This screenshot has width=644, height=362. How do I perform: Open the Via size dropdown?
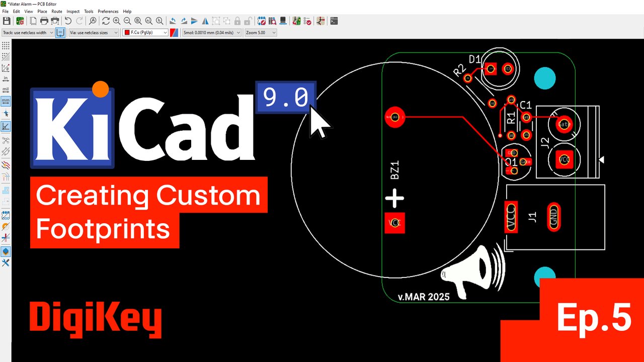click(x=94, y=33)
